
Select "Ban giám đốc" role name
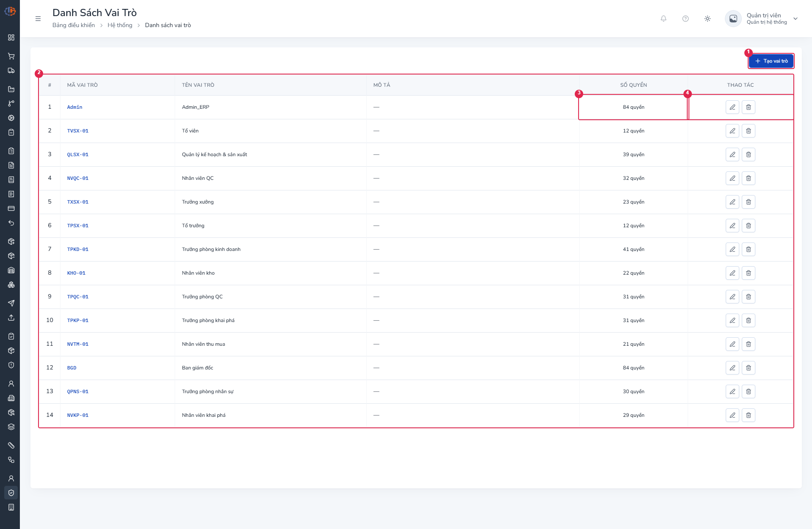pyautogui.click(x=198, y=368)
